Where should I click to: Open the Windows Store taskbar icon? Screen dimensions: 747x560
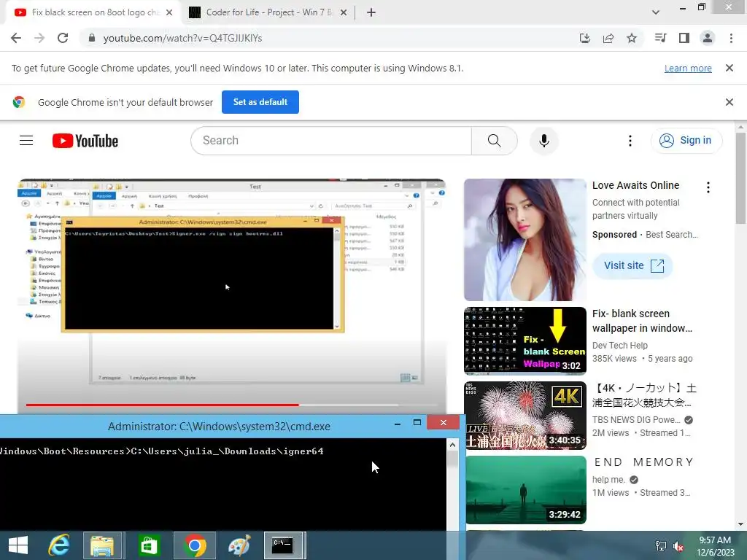click(x=149, y=545)
